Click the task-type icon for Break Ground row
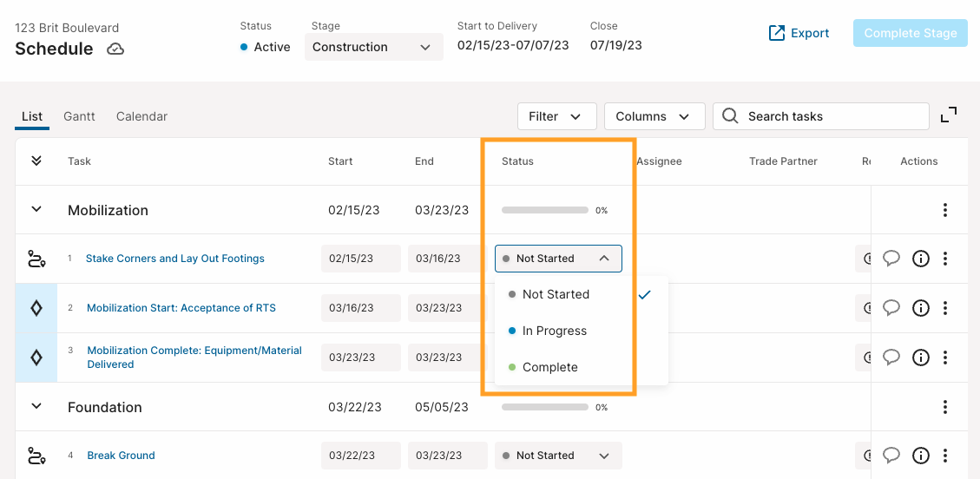 pyautogui.click(x=36, y=456)
